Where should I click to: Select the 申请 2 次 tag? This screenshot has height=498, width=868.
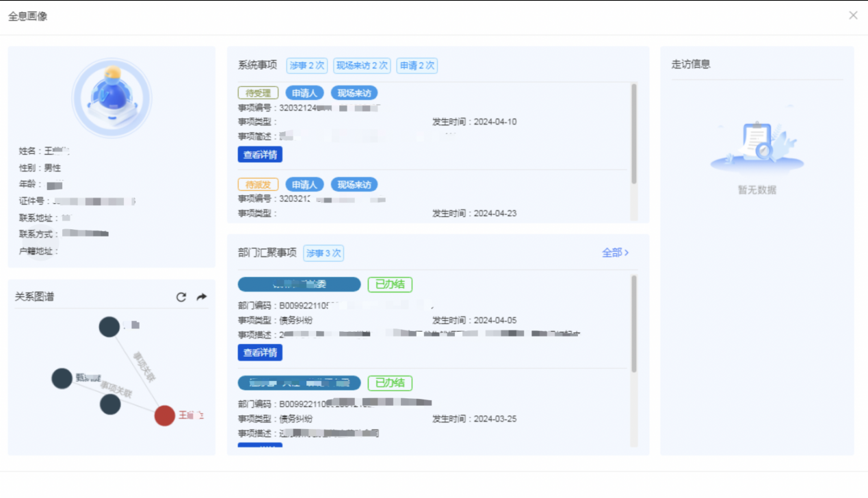tap(417, 66)
